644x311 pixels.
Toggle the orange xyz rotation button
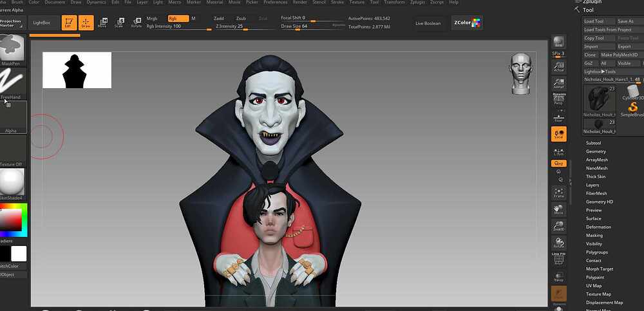[x=558, y=164]
